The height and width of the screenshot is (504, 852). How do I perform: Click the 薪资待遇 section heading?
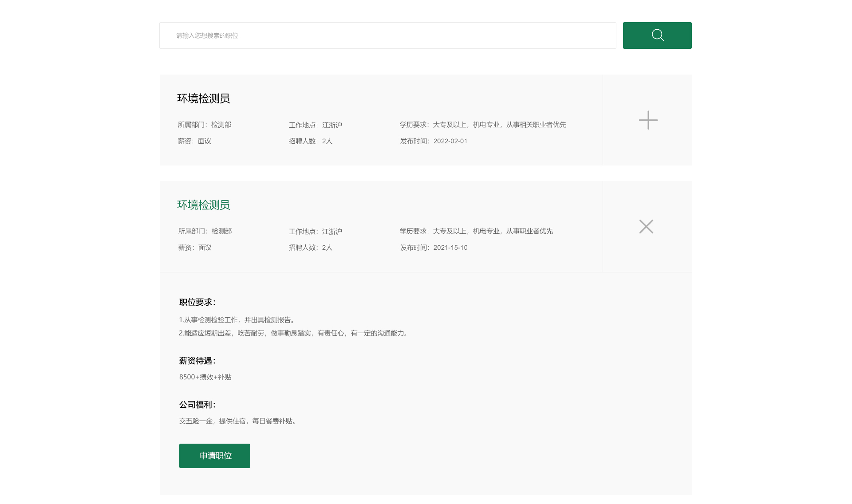pyautogui.click(x=197, y=361)
